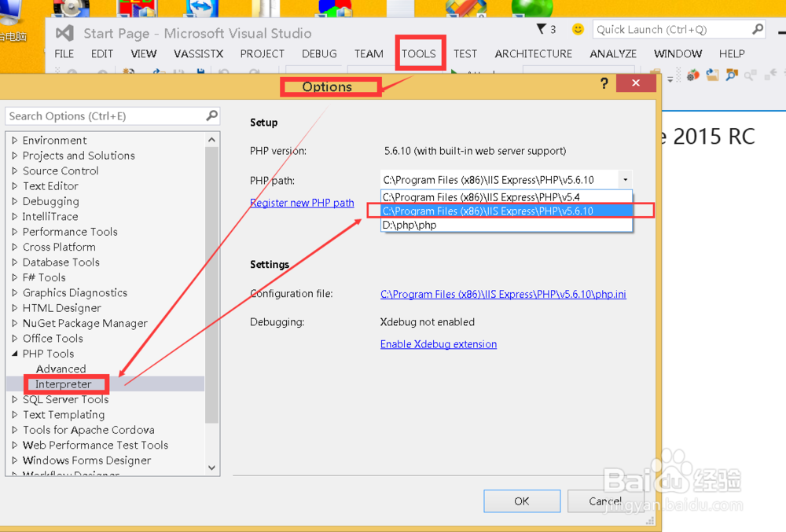Click the Enable Xdebug extension link
786x532 pixels.
point(439,344)
